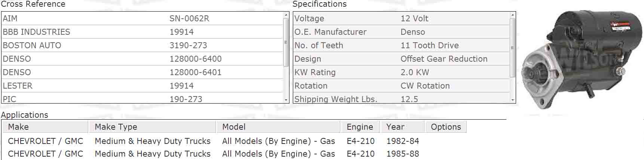
Task: Sort applications by Engine column header
Action: coord(360,127)
